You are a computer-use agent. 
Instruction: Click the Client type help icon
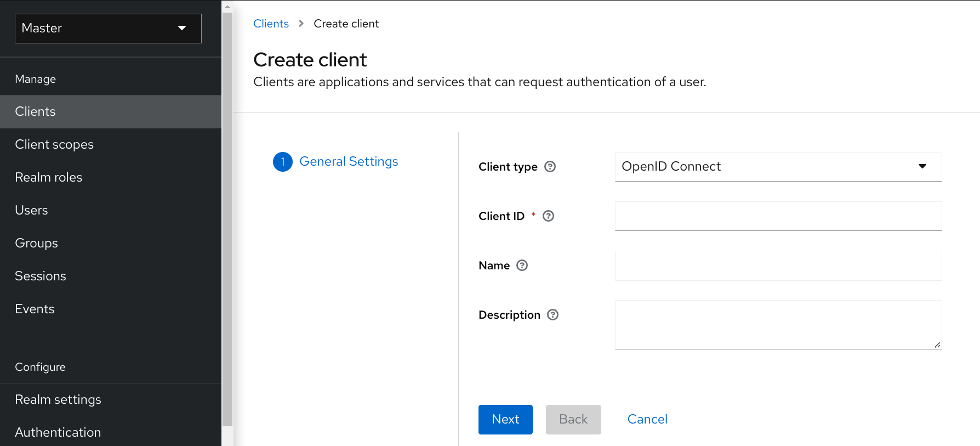point(550,167)
